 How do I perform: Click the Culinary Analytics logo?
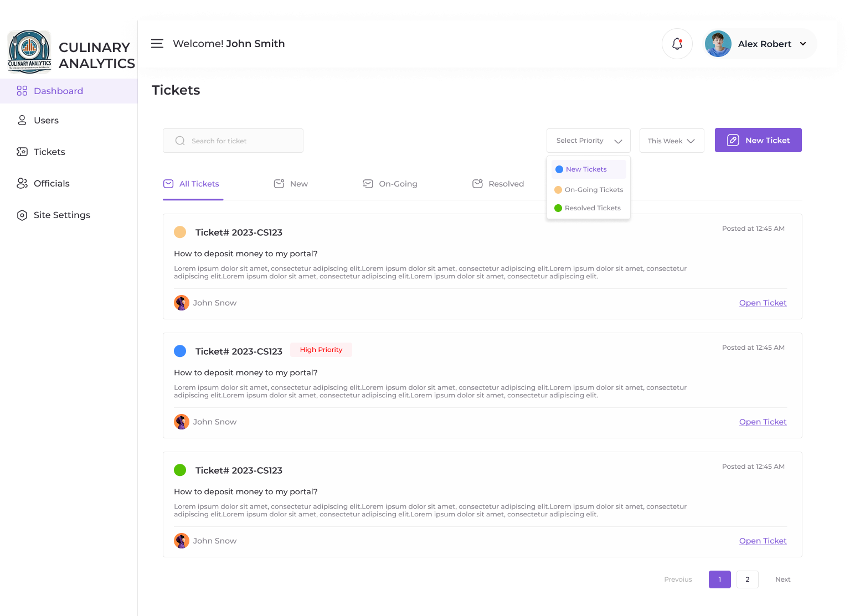pyautogui.click(x=30, y=52)
